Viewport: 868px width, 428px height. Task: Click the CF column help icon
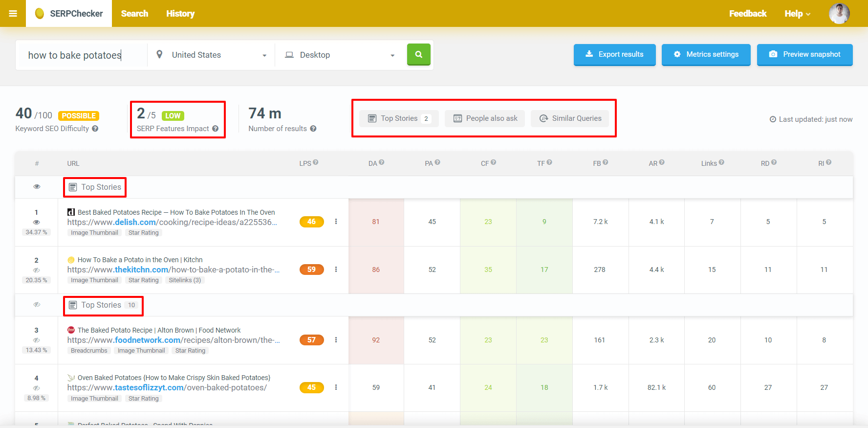tap(494, 162)
